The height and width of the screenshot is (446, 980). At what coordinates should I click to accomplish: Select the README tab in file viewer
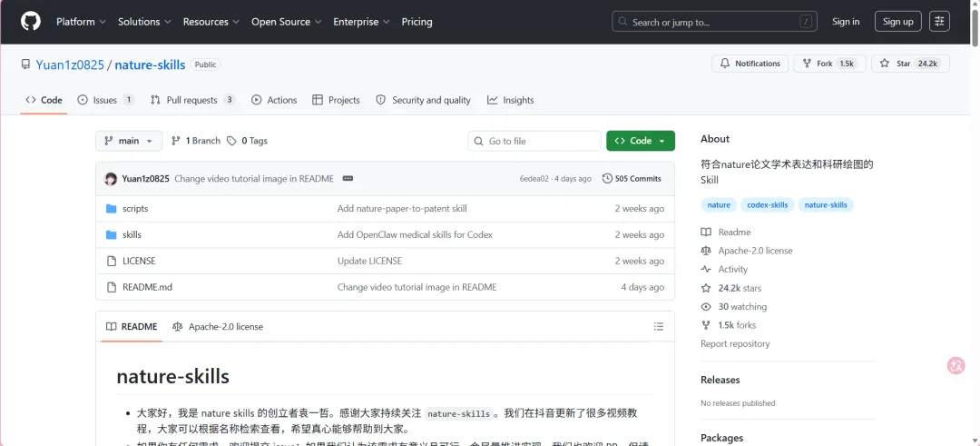[132, 326]
